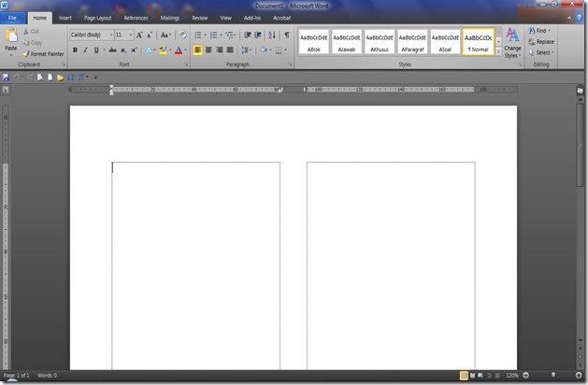
Task: Open the Acrobat tab
Action: click(281, 18)
